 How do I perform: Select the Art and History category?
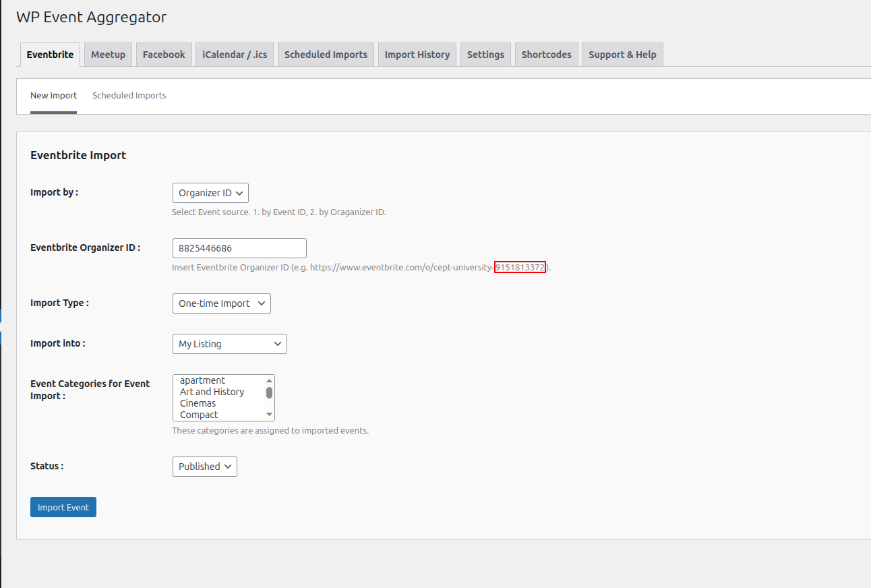tap(212, 392)
